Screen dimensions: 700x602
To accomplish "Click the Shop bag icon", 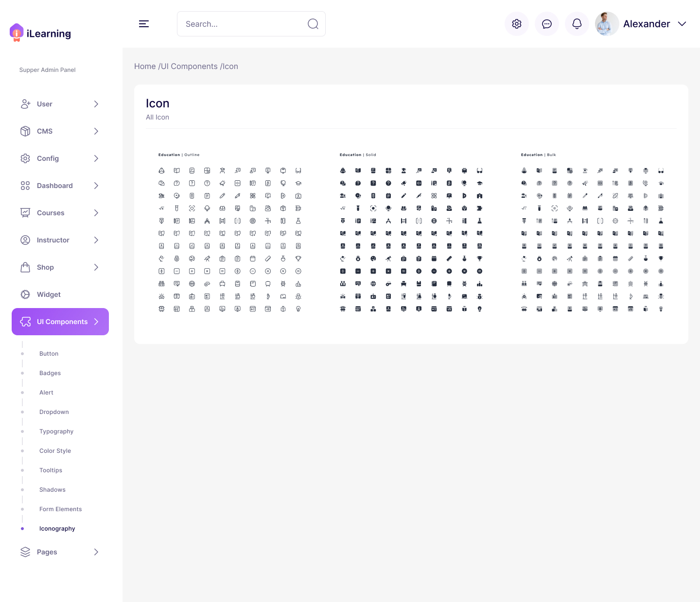I will coord(25,267).
